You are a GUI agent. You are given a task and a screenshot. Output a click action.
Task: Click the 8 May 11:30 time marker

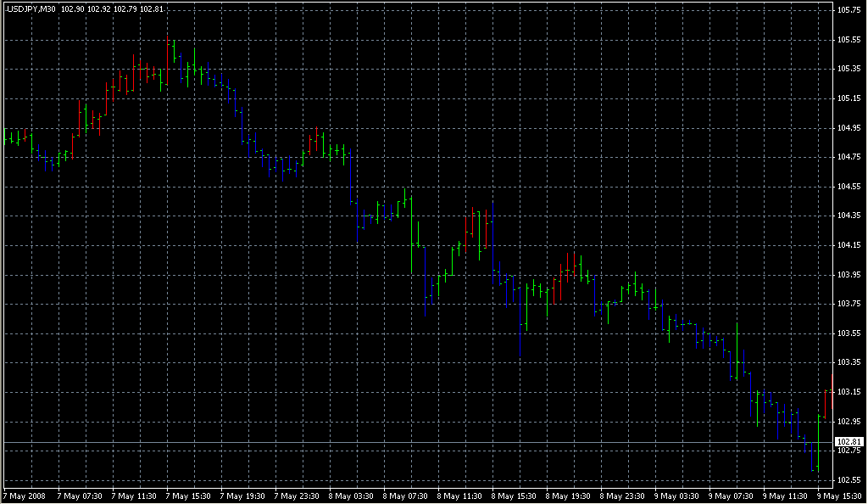(x=461, y=496)
